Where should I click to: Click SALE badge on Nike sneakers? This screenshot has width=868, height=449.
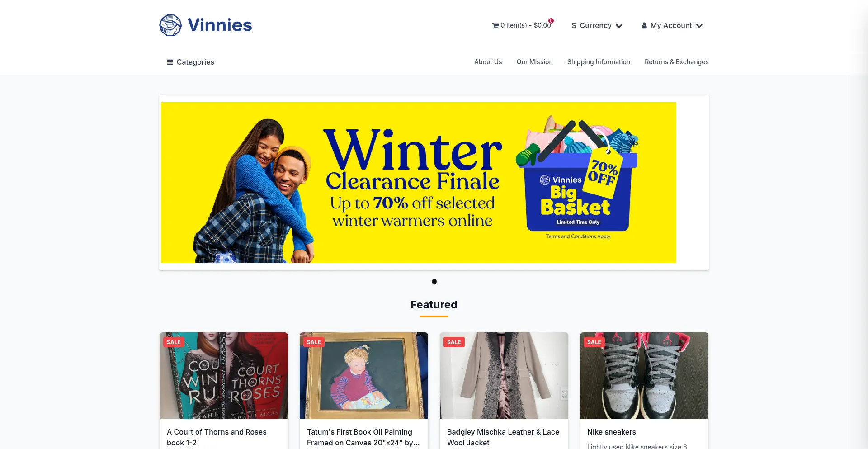594,342
